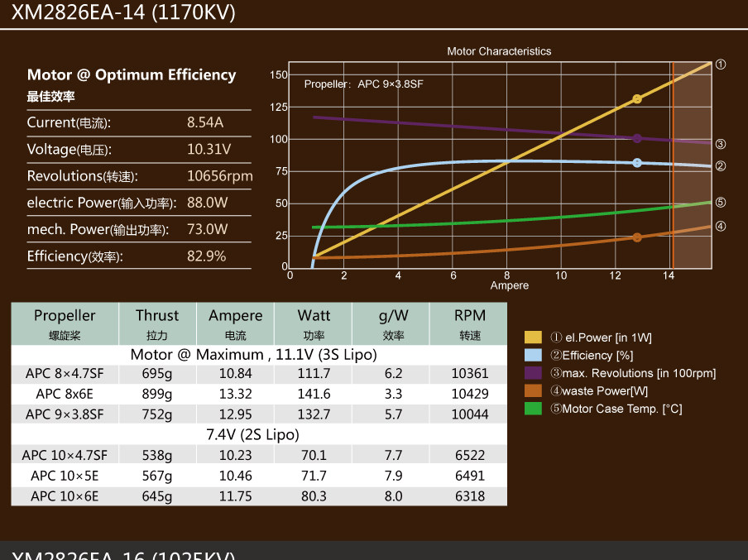Click the circled 3 revolutions curve label
The width and height of the screenshot is (748, 560).
point(721,144)
